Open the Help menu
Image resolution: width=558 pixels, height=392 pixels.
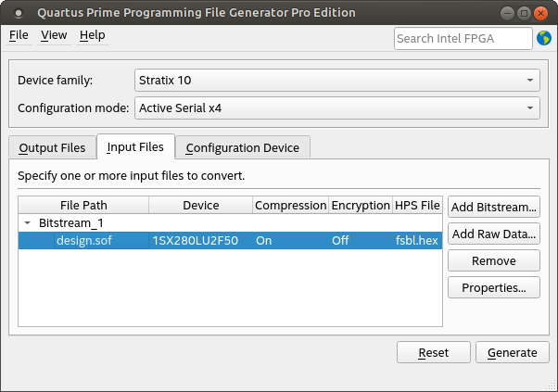[92, 35]
